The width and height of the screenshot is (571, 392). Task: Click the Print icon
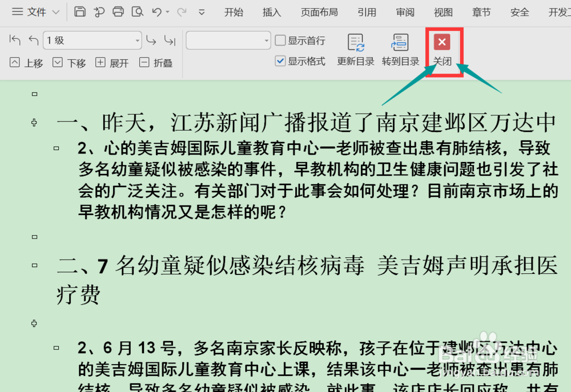point(118,11)
